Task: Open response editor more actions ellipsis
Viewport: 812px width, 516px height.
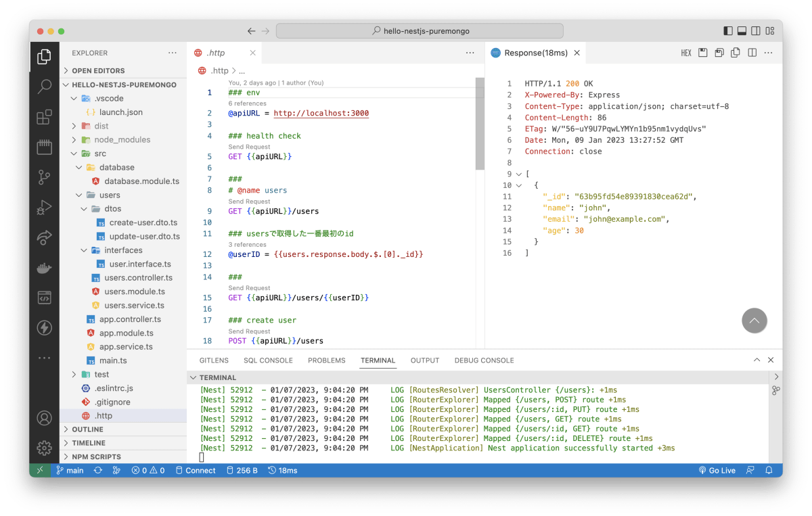Action: point(769,53)
